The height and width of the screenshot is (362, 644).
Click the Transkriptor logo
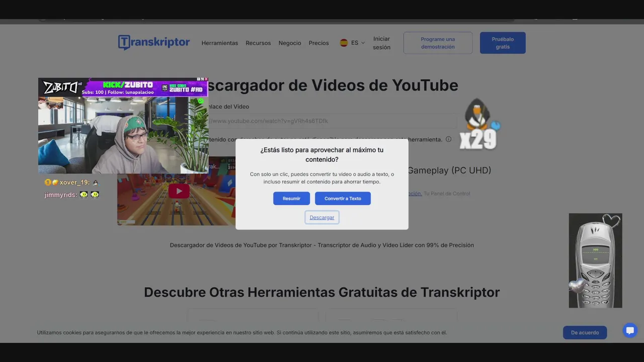154,43
